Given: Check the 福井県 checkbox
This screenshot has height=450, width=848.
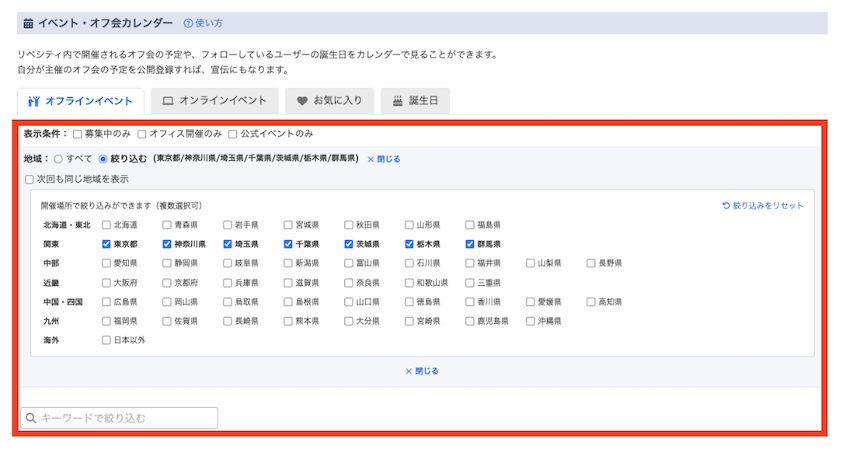Looking at the screenshot, I should pos(469,263).
